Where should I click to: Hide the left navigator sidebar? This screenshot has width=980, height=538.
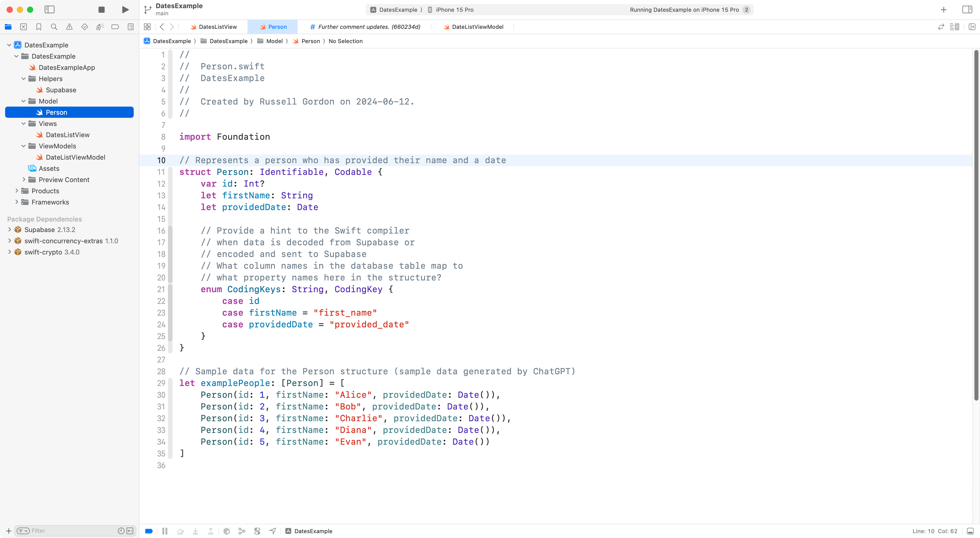[50, 9]
